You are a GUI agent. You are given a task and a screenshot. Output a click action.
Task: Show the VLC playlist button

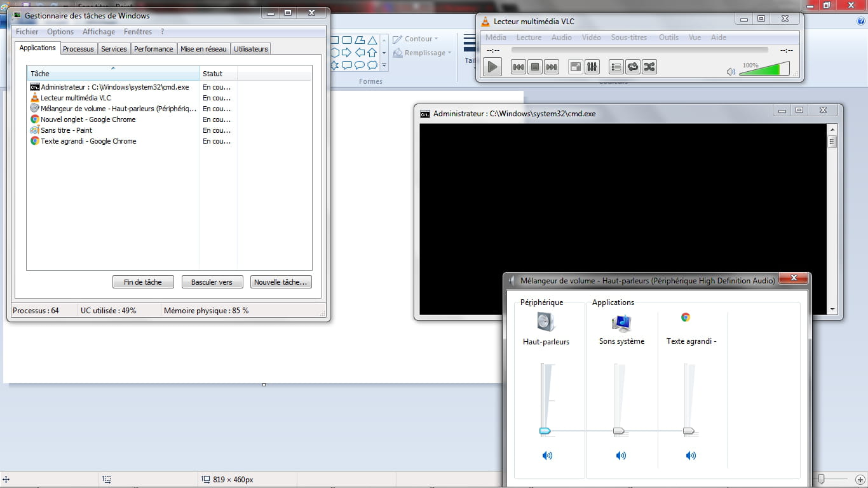[616, 67]
